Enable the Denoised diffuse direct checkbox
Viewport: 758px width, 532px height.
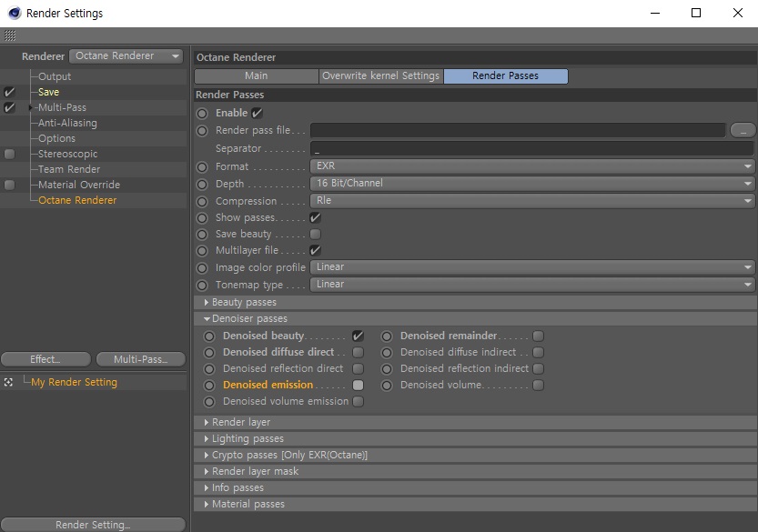pos(359,352)
